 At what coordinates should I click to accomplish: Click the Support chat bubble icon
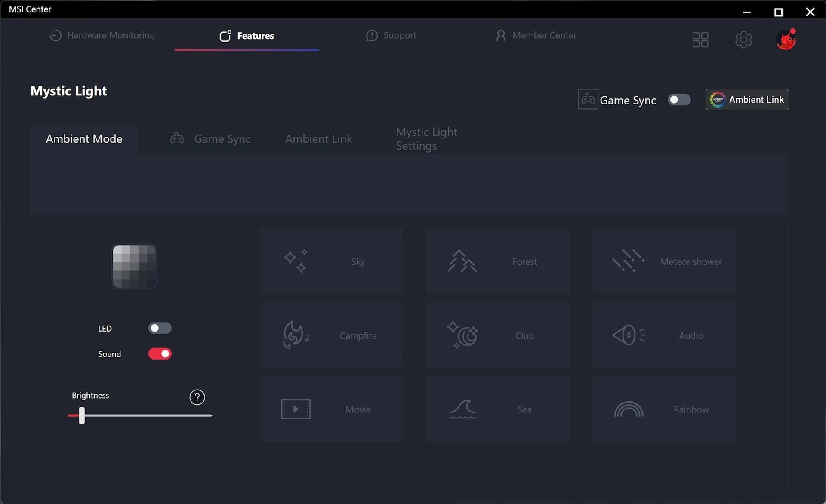pos(372,35)
